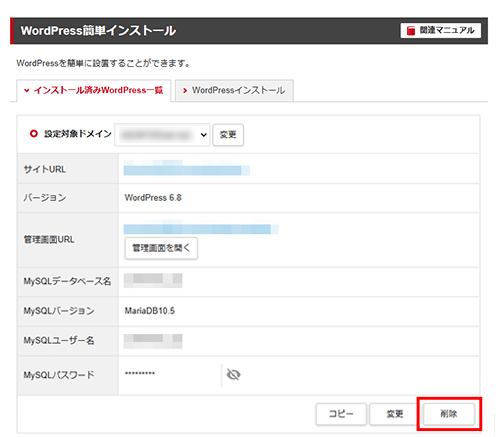The height and width of the screenshot is (437, 500).
Task: Click the red book icon in 関連マニュアル
Action: 411,31
